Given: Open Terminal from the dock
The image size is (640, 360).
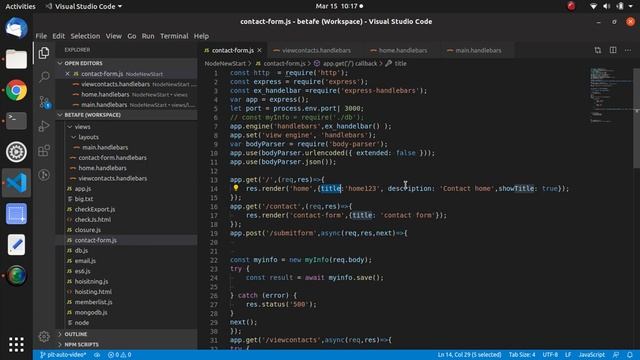Looking at the screenshot, I should coord(16,121).
